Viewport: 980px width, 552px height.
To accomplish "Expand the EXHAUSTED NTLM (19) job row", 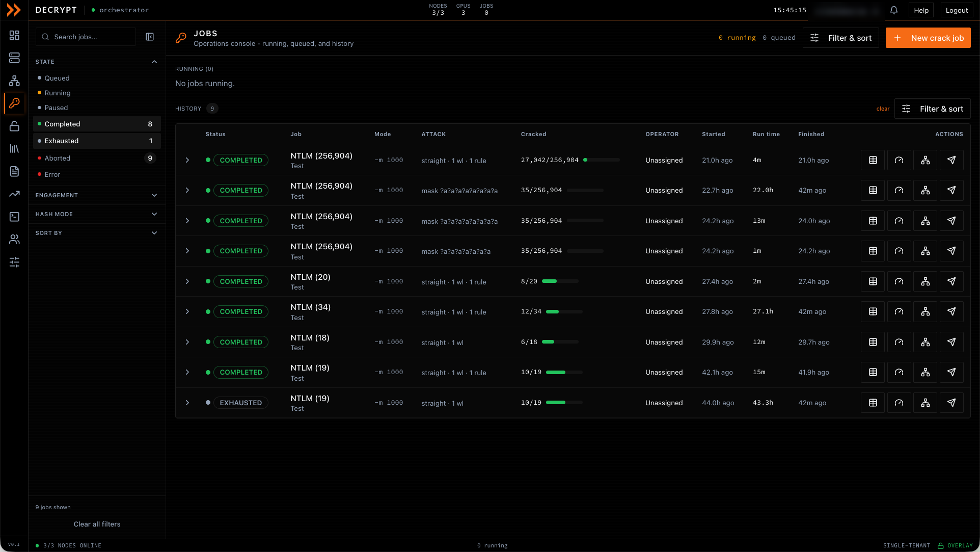I will [187, 403].
